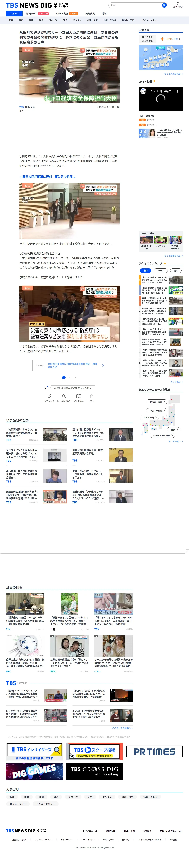The width and height of the screenshot is (189, 868).
Task: Open ranking item 9 about 小泉大臣 ブルーインパルス
Action: click(x=161, y=363)
